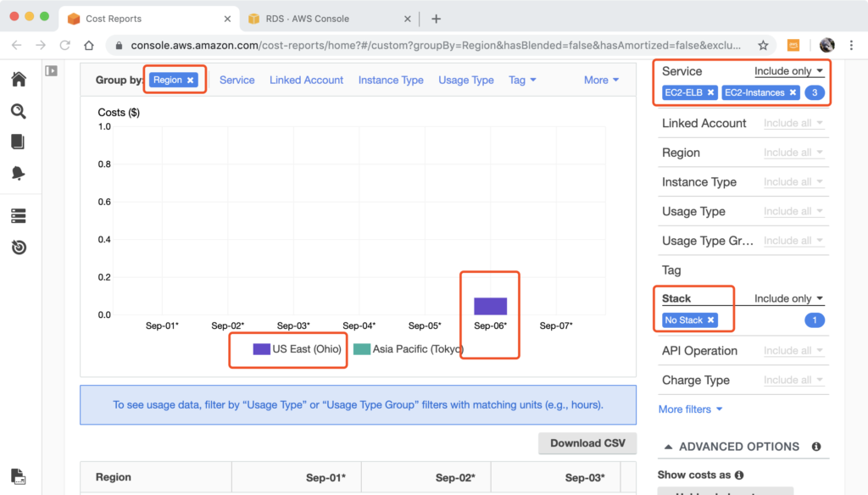Show info for Show costs as
This screenshot has height=495, width=868.
click(739, 475)
